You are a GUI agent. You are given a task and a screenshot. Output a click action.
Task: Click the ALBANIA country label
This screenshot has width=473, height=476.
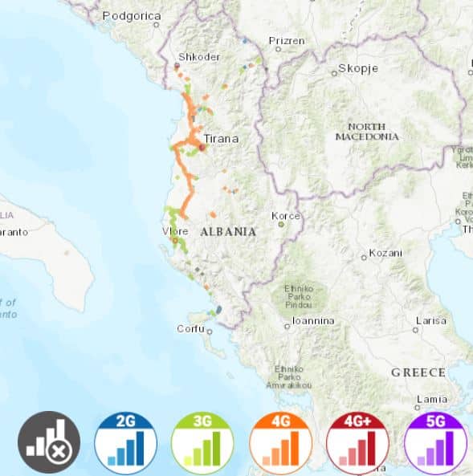click(x=228, y=232)
